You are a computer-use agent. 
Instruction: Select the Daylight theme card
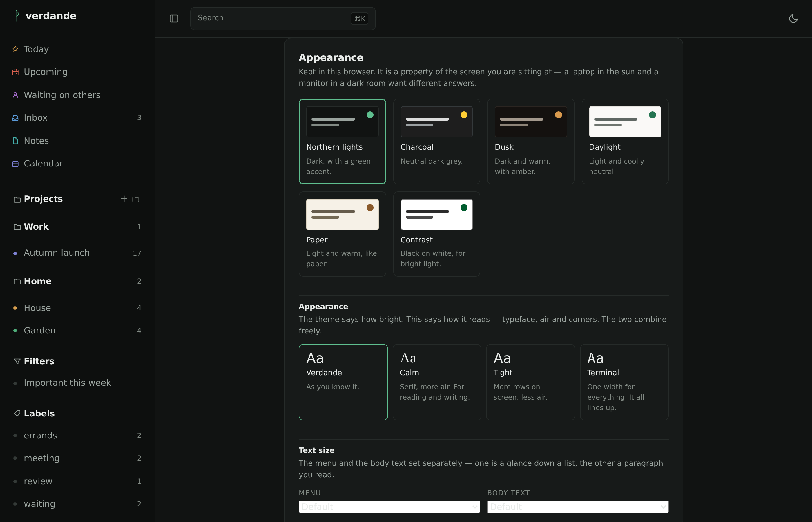pos(625,141)
